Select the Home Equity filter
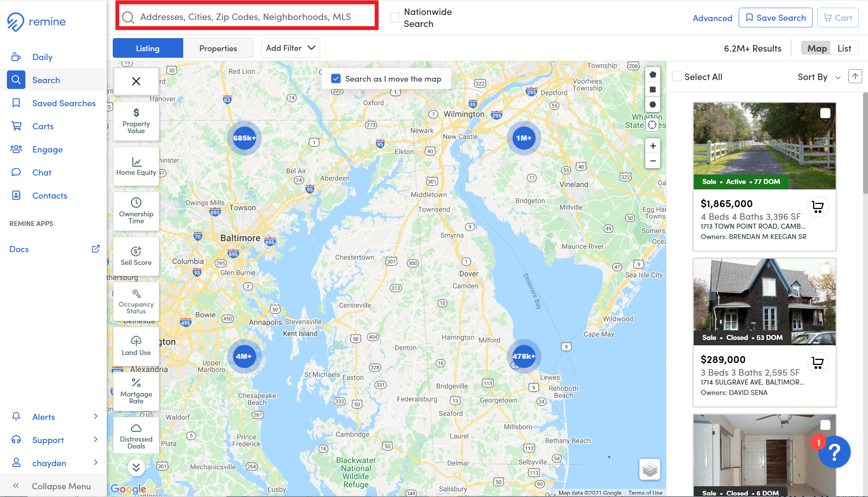Viewport: 868px width, 497px height. click(x=136, y=166)
